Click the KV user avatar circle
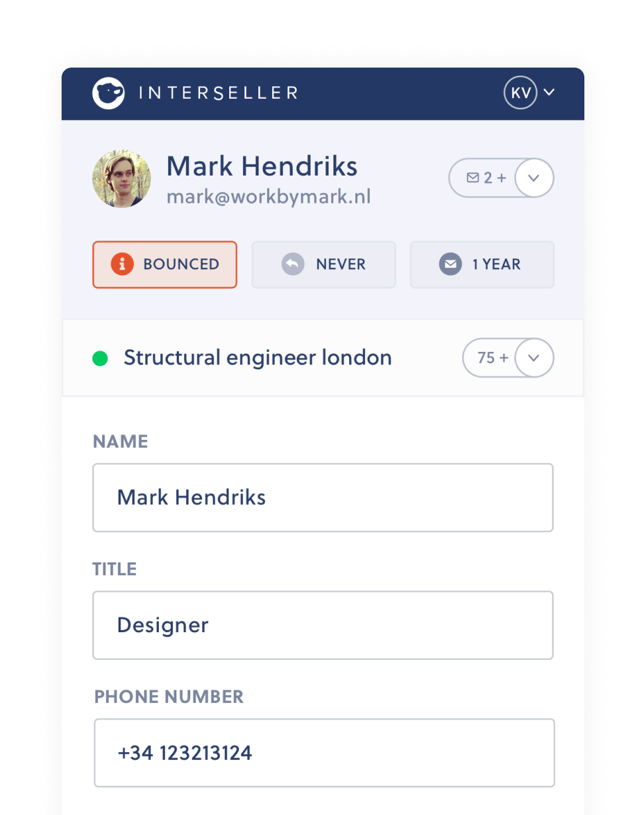The height and width of the screenshot is (815, 644). [x=520, y=93]
